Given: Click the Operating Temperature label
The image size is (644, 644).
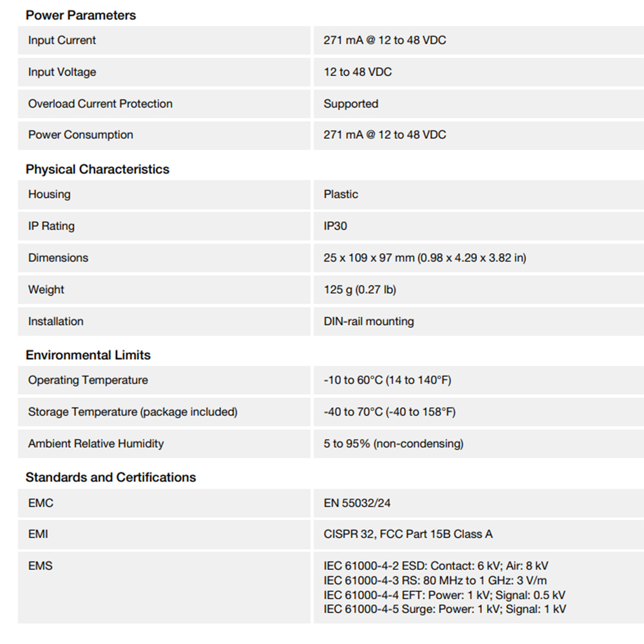Looking at the screenshot, I should click(88, 380).
